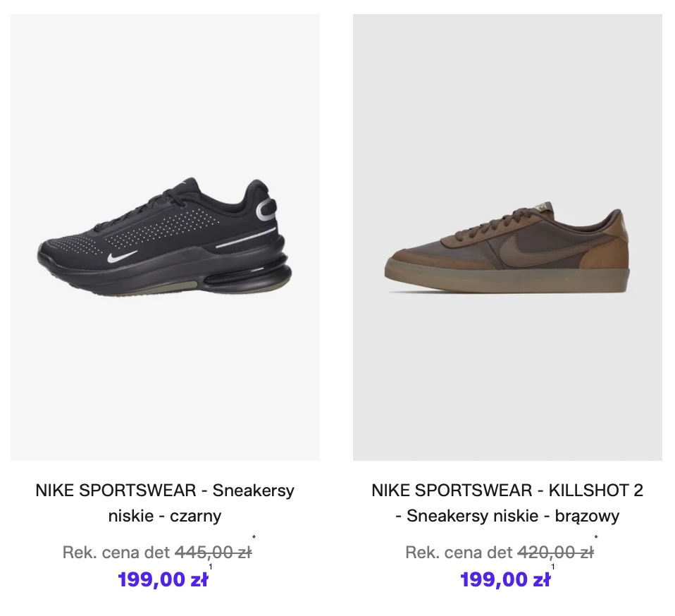This screenshot has height=616, width=675.
Task: Click the crossed-out 445,00 zł price
Action: click(213, 553)
